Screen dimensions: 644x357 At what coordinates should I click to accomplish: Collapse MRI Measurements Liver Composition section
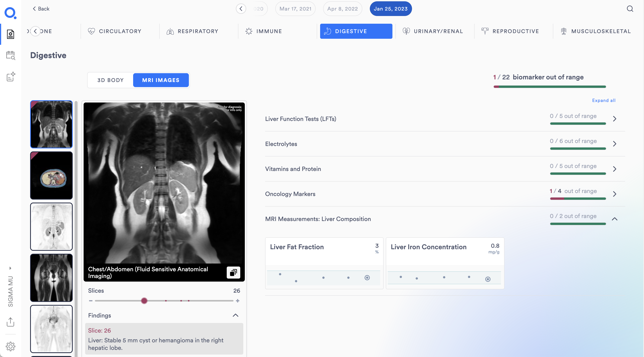pos(615,219)
